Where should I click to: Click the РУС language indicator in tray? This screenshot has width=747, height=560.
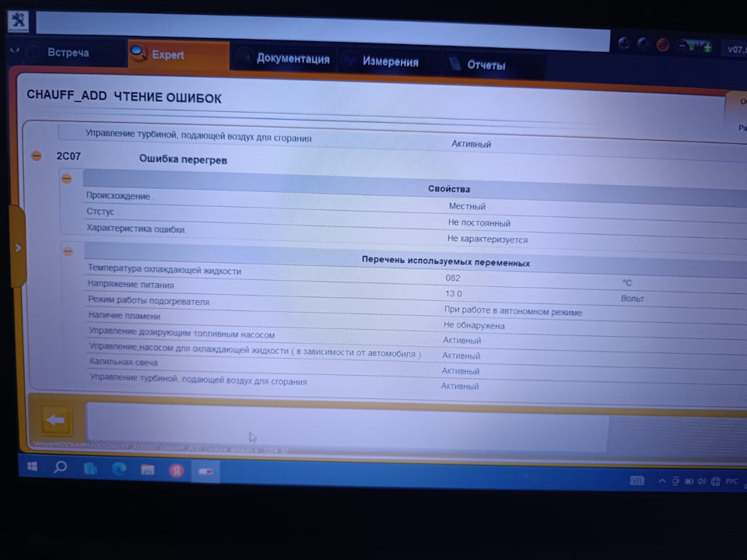pos(731,481)
